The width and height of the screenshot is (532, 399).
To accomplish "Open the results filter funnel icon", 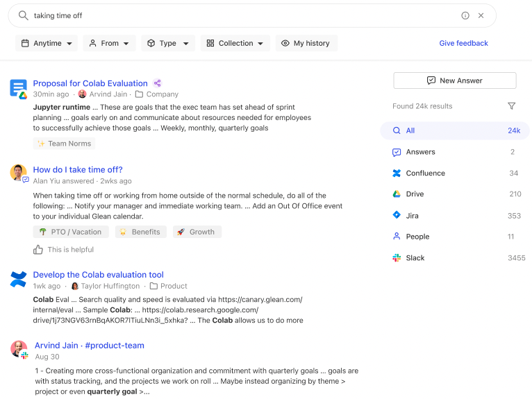I will pos(511,106).
